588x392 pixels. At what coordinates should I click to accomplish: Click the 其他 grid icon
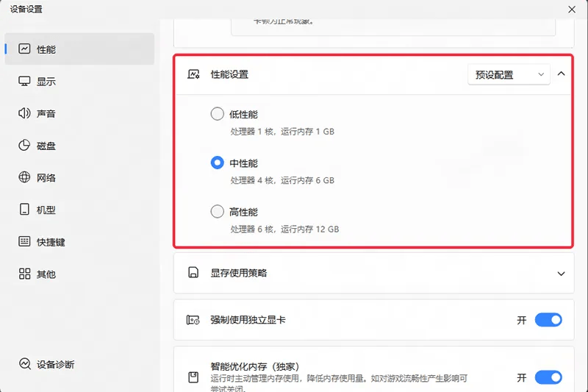(24, 274)
